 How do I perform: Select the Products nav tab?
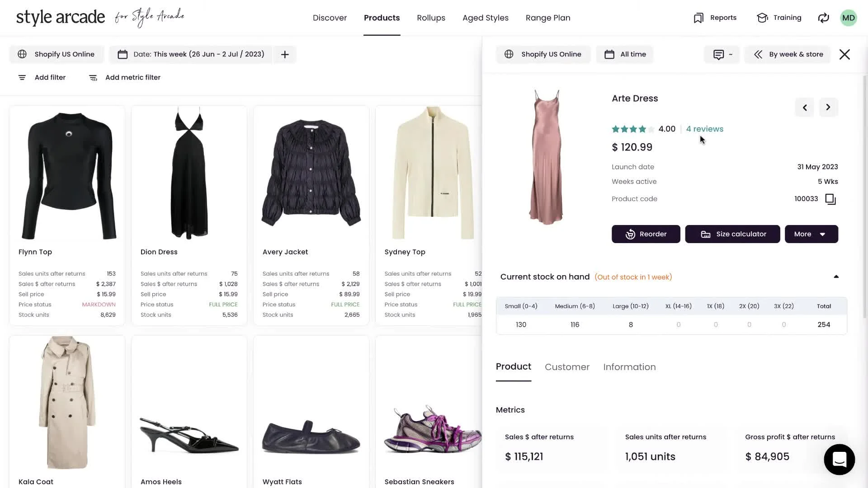(x=382, y=18)
